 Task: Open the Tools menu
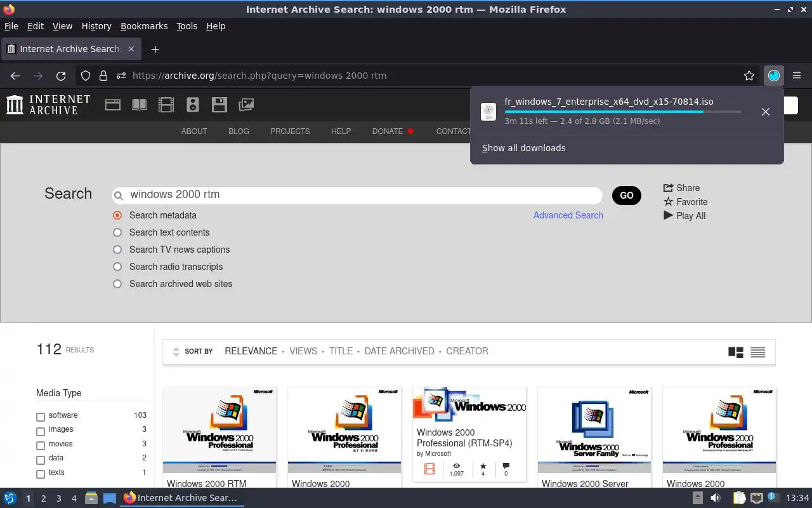pos(187,26)
